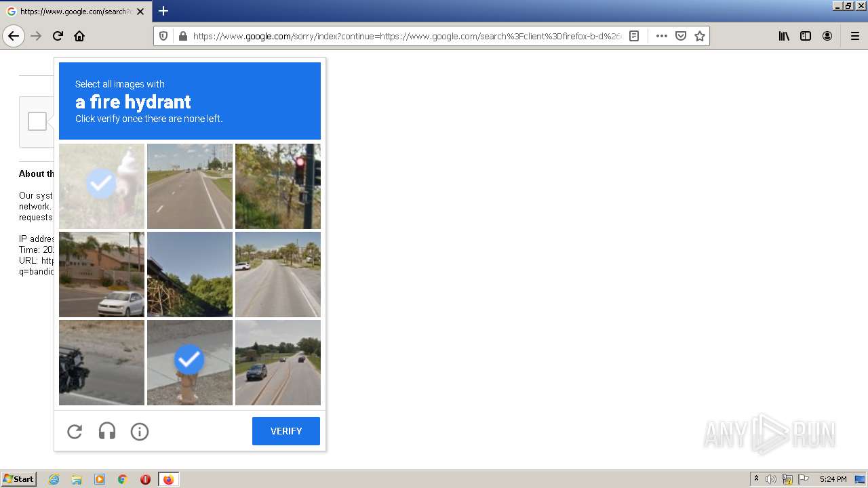
Task: Check the I'm not a robot checkbox
Action: tap(37, 121)
